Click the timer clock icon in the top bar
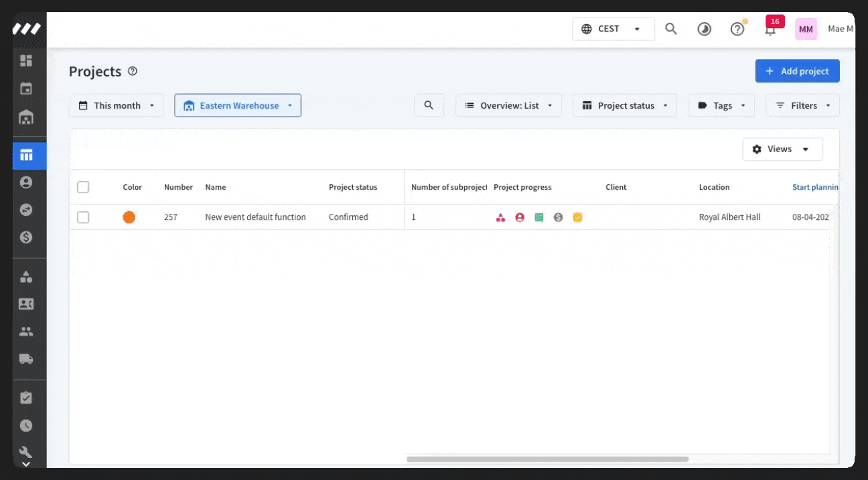Image resolution: width=868 pixels, height=480 pixels. pyautogui.click(x=704, y=29)
